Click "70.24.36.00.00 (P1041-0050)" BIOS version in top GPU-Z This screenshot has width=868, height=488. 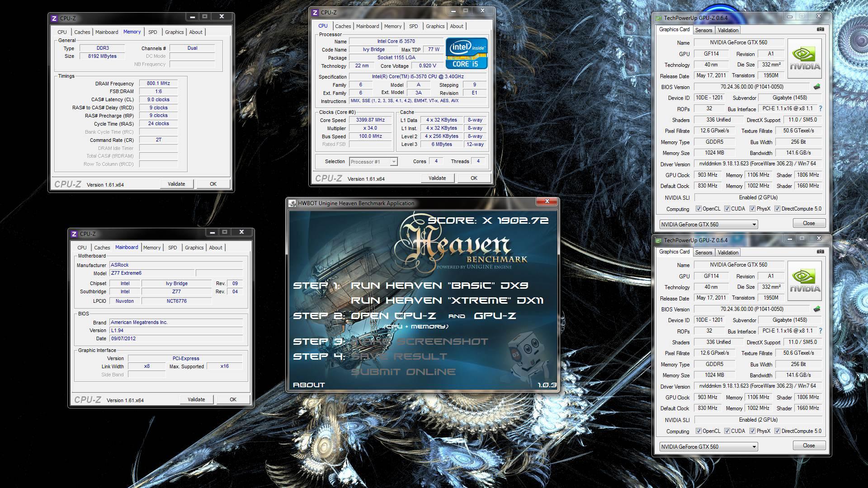coord(752,87)
